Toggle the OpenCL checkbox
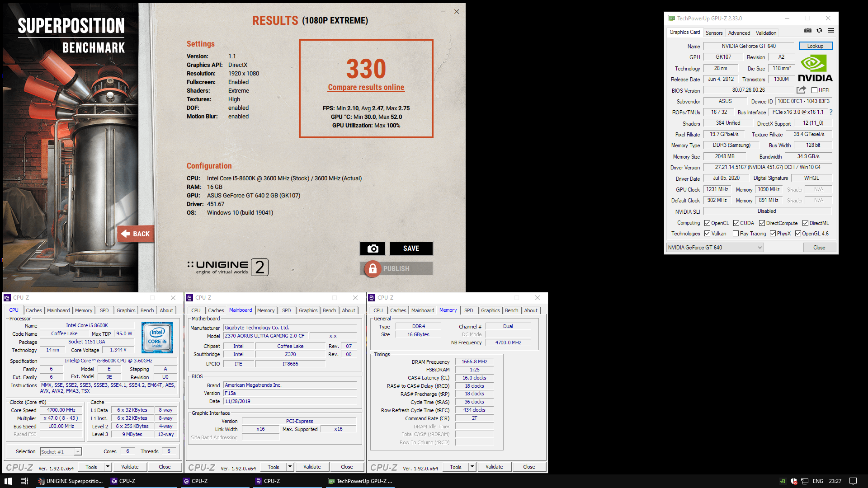 tap(707, 223)
